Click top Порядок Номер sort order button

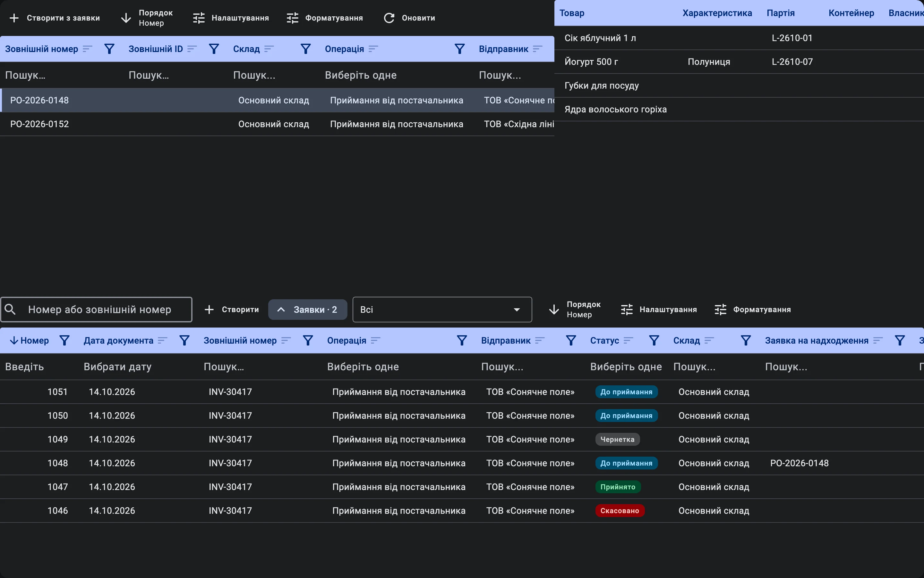click(x=147, y=18)
